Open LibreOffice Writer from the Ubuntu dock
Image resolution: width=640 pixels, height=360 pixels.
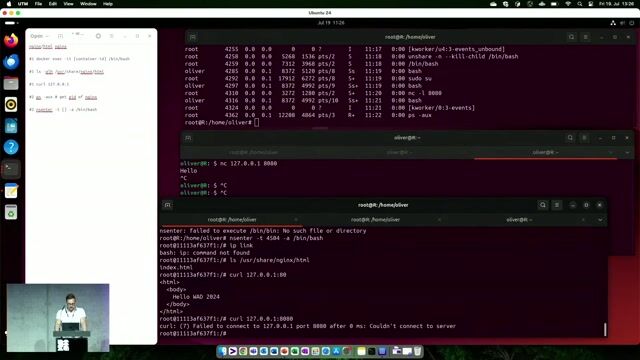[x=11, y=126]
